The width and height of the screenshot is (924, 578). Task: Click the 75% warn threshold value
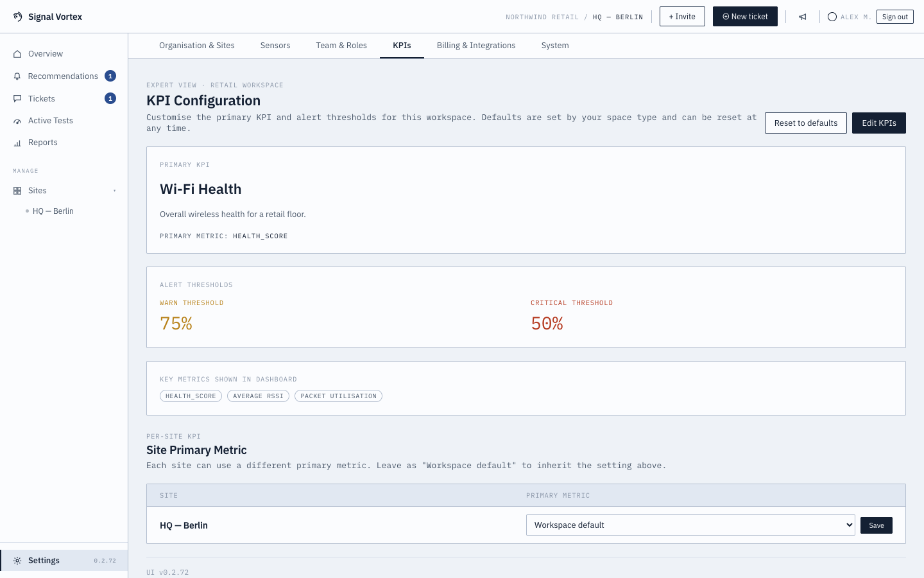tap(176, 324)
